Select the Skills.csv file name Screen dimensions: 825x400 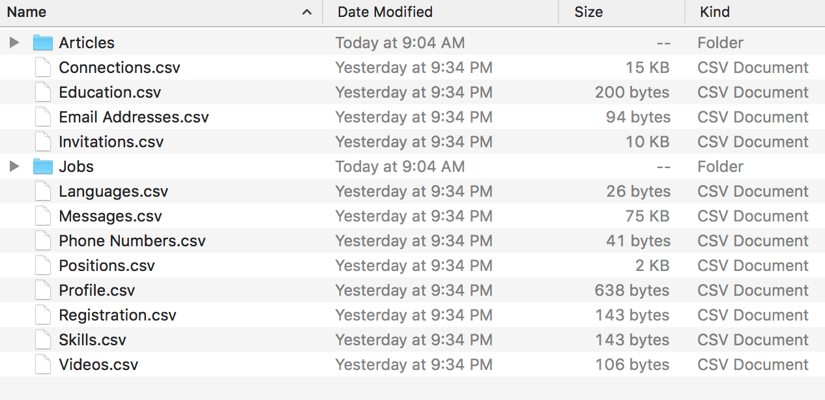(x=93, y=339)
